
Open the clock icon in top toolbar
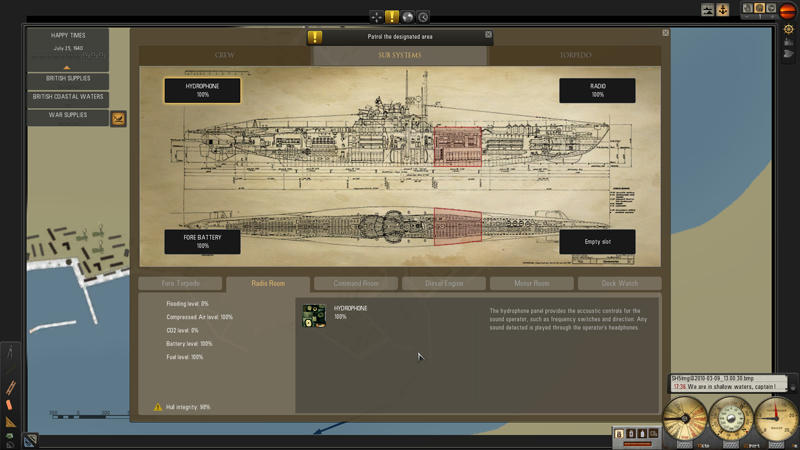click(x=423, y=17)
